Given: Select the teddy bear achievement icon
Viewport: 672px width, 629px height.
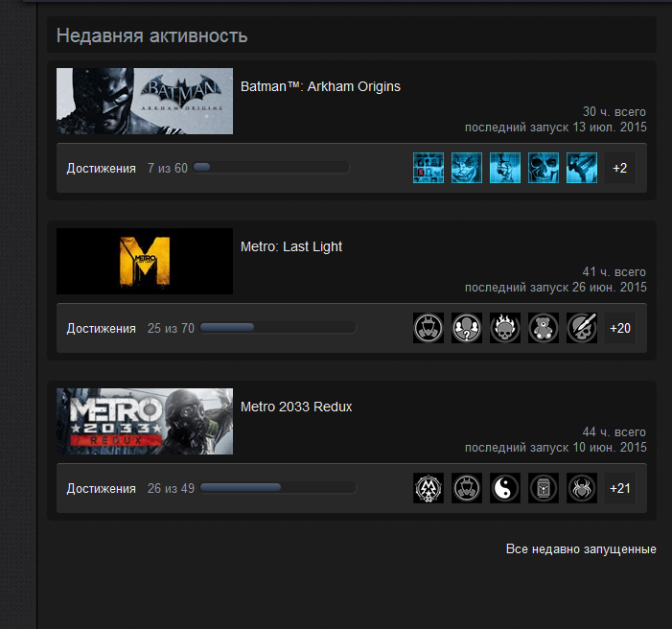Looking at the screenshot, I should click(544, 328).
